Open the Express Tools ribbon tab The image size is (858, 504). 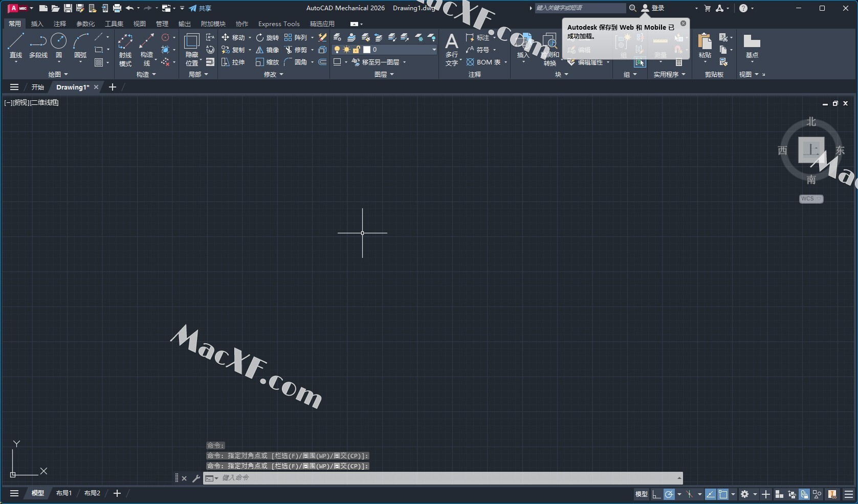coord(279,24)
